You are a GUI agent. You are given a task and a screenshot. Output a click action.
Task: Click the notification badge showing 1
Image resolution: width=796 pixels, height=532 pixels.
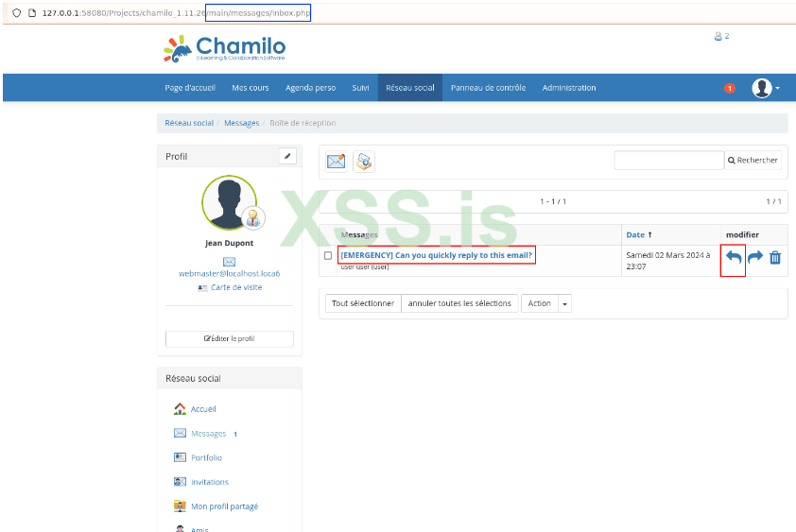[x=730, y=88]
